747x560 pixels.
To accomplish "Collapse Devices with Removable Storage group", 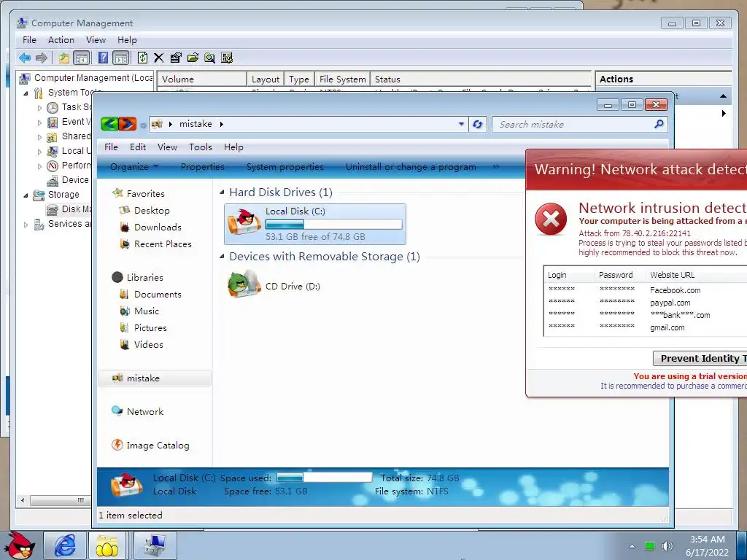I will [x=222, y=256].
